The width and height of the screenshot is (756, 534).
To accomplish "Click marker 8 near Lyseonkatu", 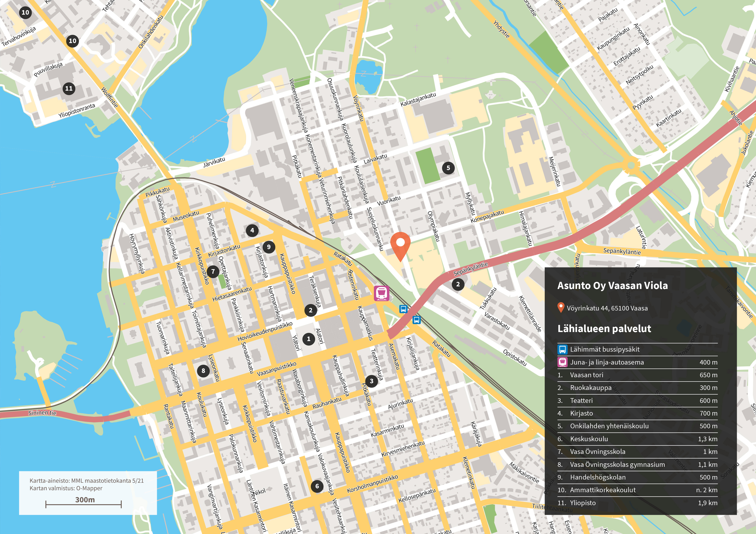I will coord(203,371).
